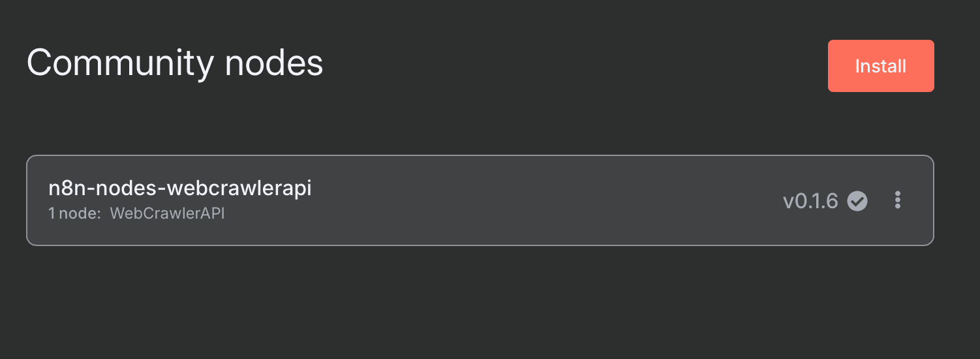This screenshot has height=359, width=980.
Task: Select the n8n-nodes-webcrawlerapi package name
Action: pyautogui.click(x=180, y=188)
